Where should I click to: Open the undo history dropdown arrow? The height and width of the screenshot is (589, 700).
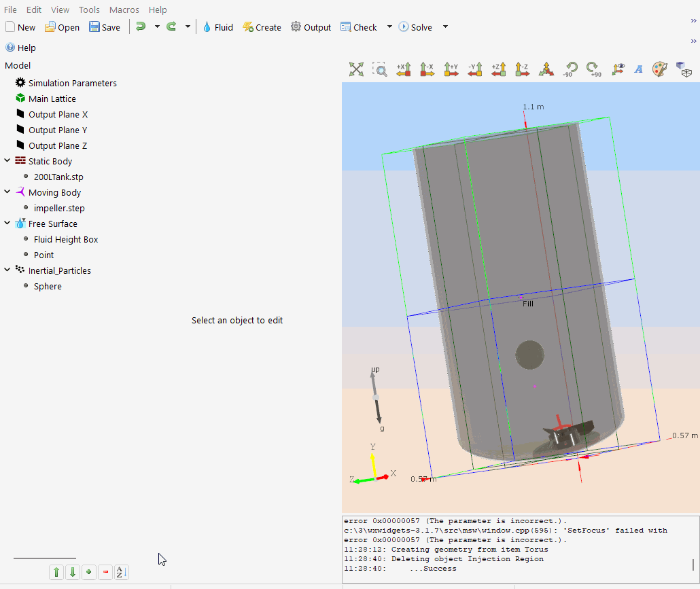[157, 26]
